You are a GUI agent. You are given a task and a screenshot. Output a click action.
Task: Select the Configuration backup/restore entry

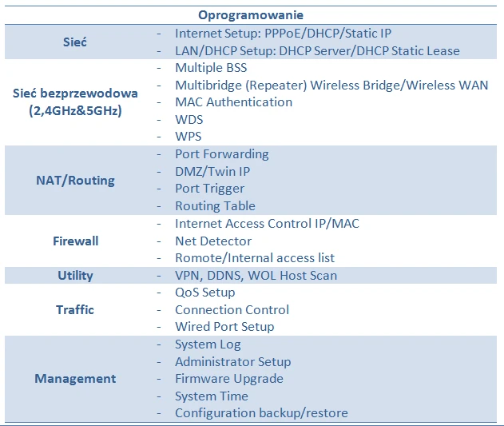261,413
